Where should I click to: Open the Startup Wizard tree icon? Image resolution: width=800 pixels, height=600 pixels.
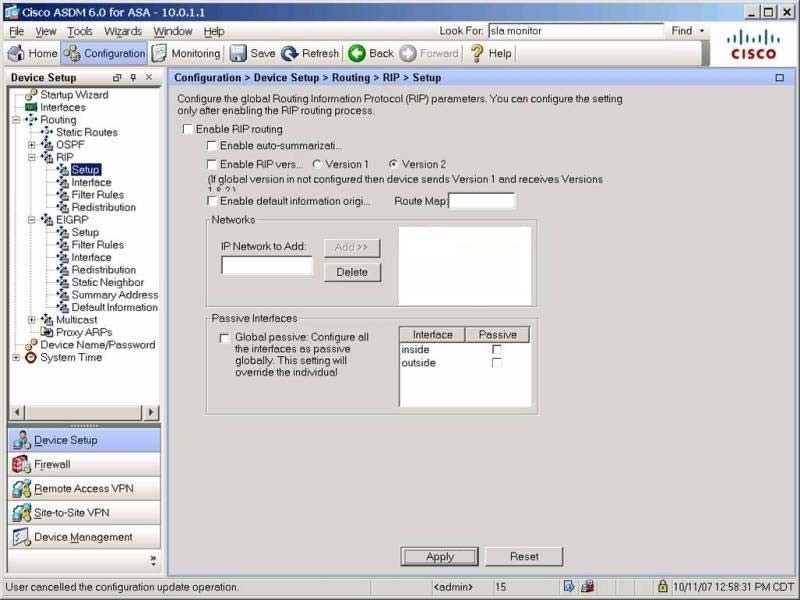click(31, 95)
